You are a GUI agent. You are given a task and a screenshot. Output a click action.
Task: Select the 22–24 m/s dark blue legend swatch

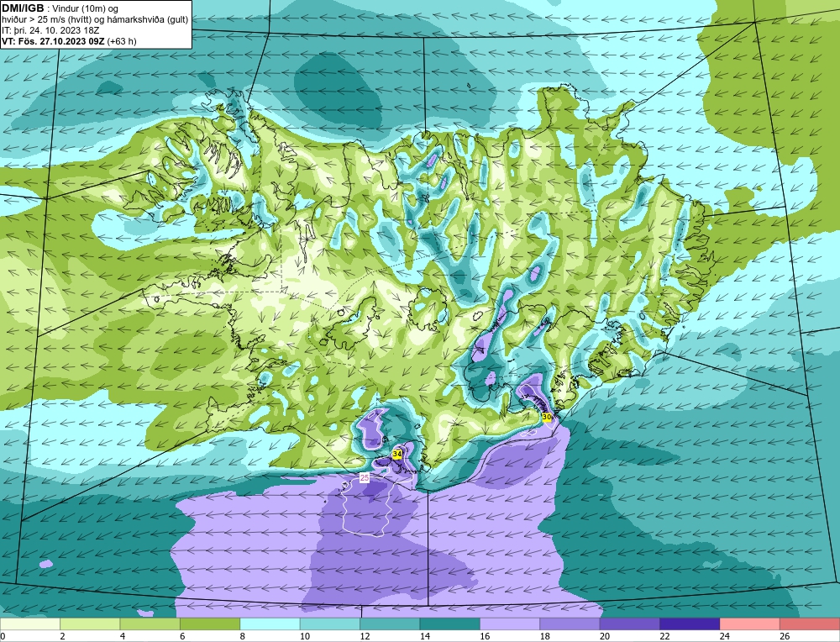(690, 624)
